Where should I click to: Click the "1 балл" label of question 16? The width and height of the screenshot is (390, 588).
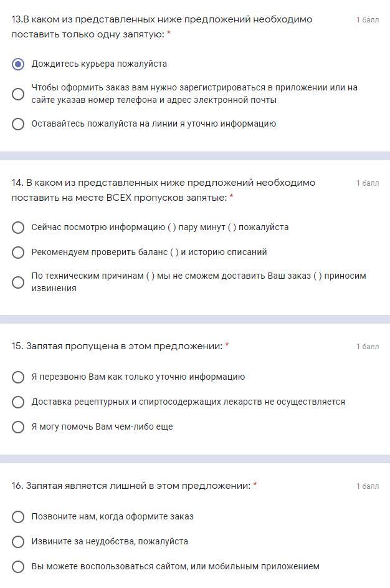(367, 486)
